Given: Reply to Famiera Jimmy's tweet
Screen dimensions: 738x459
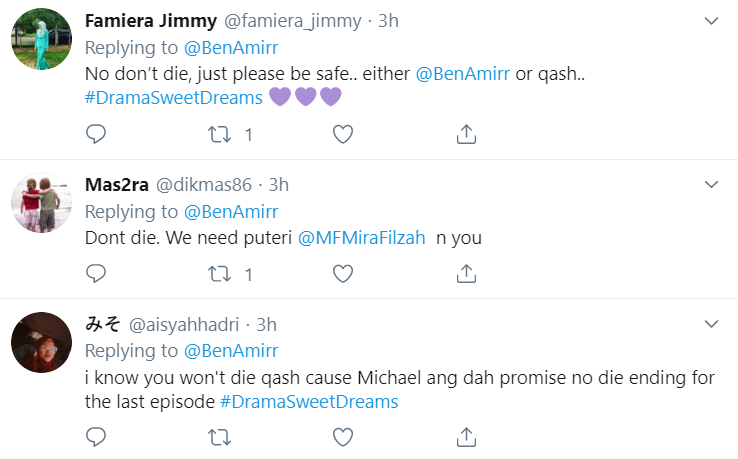Looking at the screenshot, I should [96, 134].
